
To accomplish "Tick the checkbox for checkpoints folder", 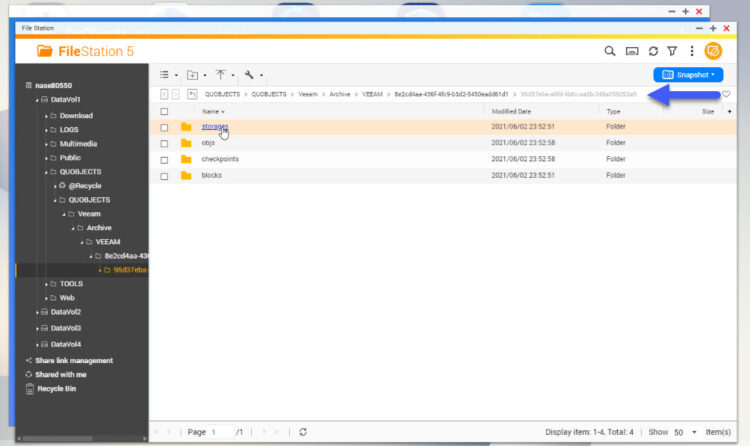I will pos(164,160).
